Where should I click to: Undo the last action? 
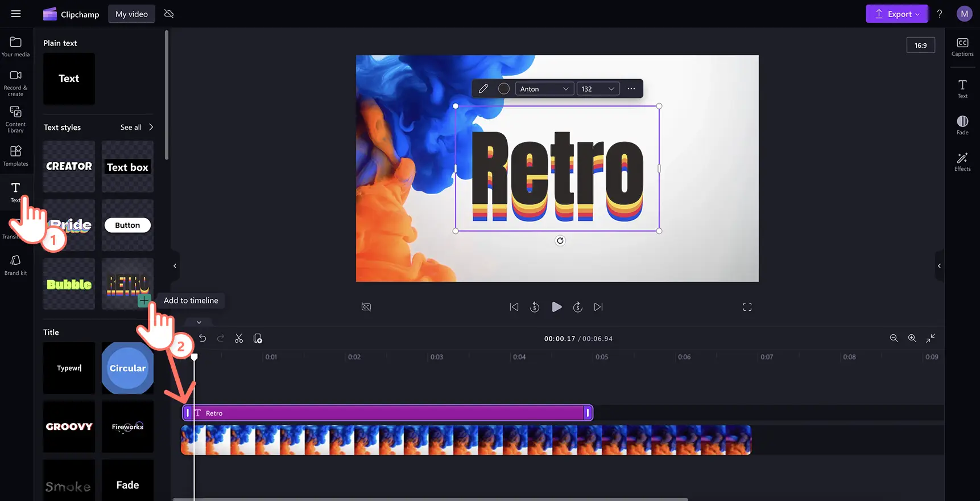202,338
